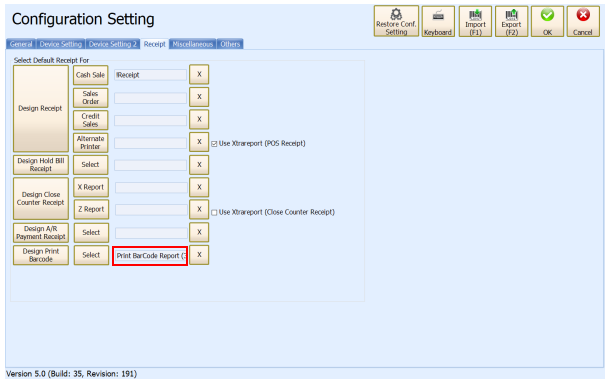Switch to the Miscellaneous tab
This screenshot has height=386, width=608.
pyautogui.click(x=192, y=44)
